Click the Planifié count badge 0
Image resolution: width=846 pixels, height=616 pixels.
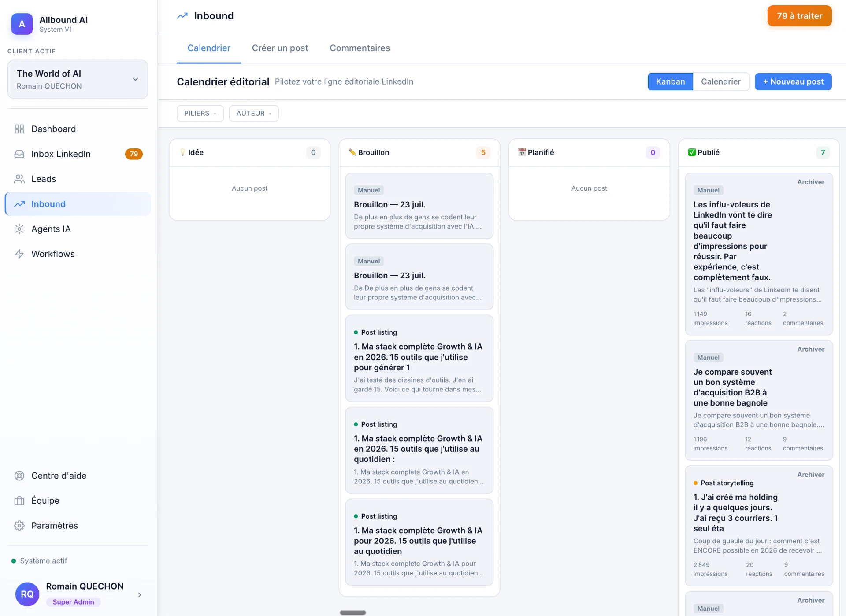[653, 152]
